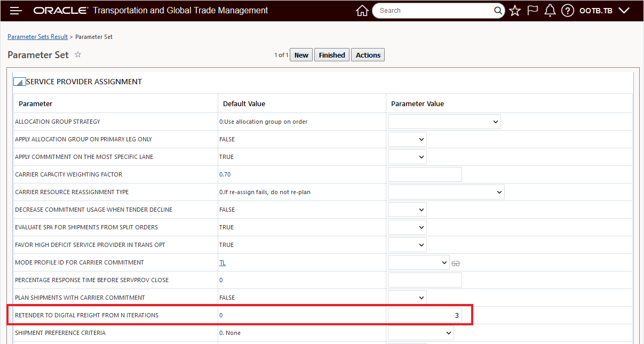Open the Parameter Sets Result breadcrumb link
This screenshot has width=644, height=344.
point(37,37)
